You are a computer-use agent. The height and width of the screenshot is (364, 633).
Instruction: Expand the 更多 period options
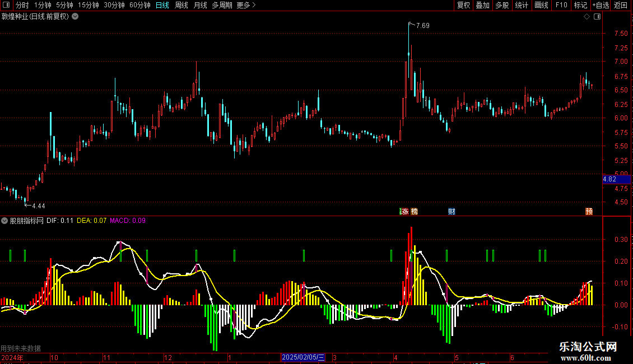(x=246, y=5)
